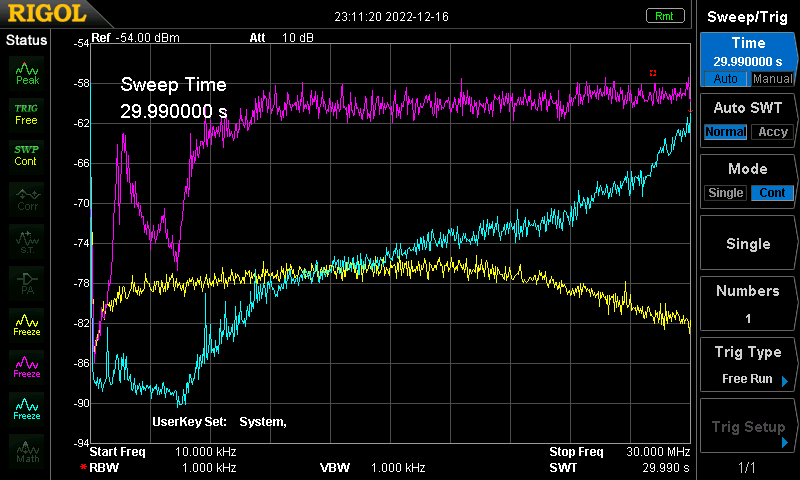
Task: Select the TRIG Free status icon
Action: (x=27, y=113)
